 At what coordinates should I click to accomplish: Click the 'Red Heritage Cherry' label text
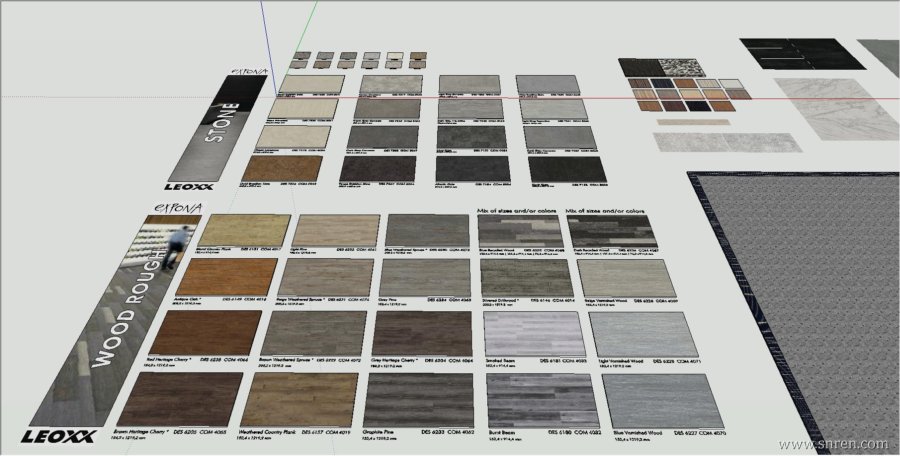169,359
